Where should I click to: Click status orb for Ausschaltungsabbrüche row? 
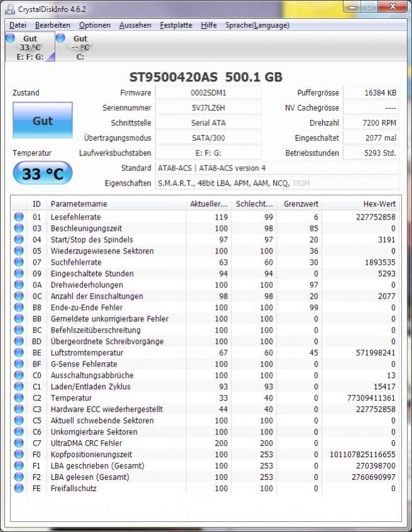(x=19, y=375)
